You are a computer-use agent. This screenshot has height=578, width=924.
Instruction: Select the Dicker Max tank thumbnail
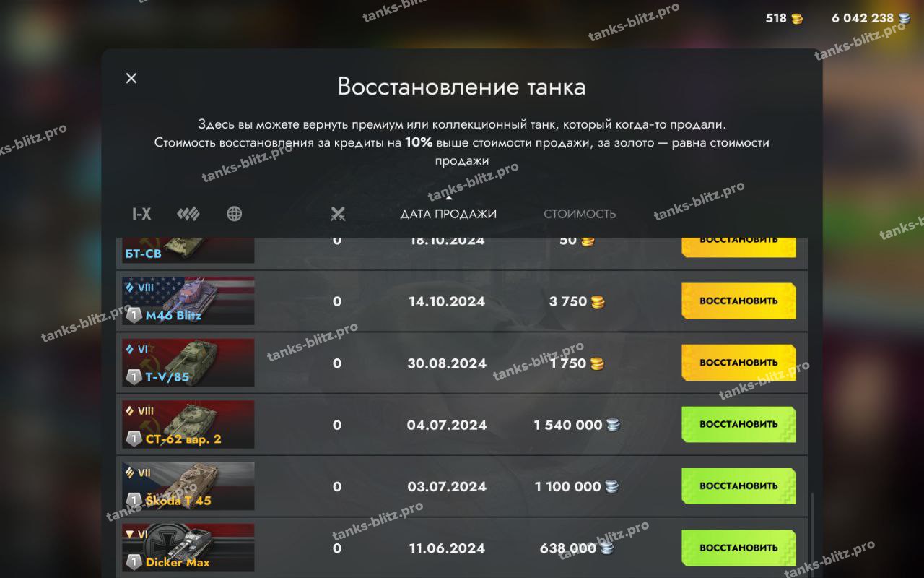coord(188,548)
